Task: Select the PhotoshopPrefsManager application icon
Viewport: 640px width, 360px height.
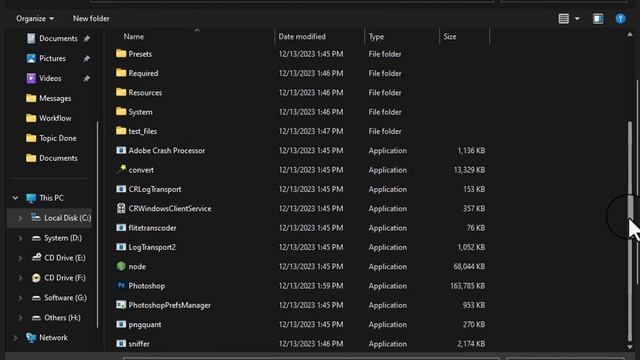Action: [121, 305]
